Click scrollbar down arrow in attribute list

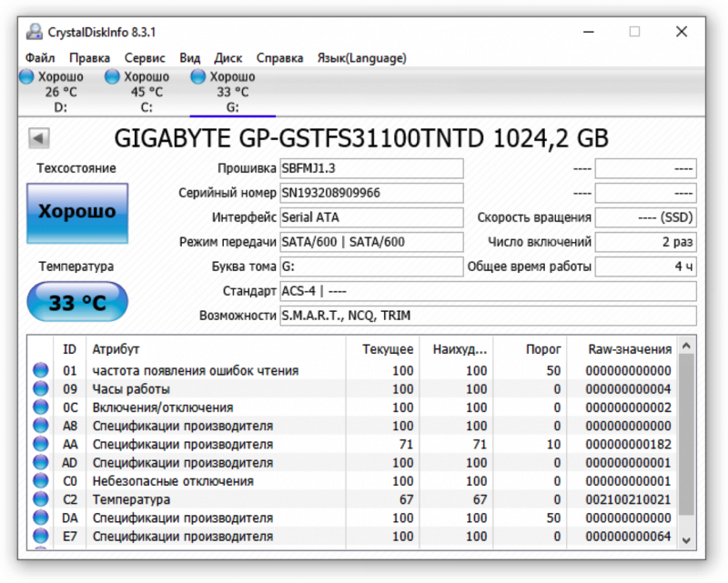pos(686,540)
